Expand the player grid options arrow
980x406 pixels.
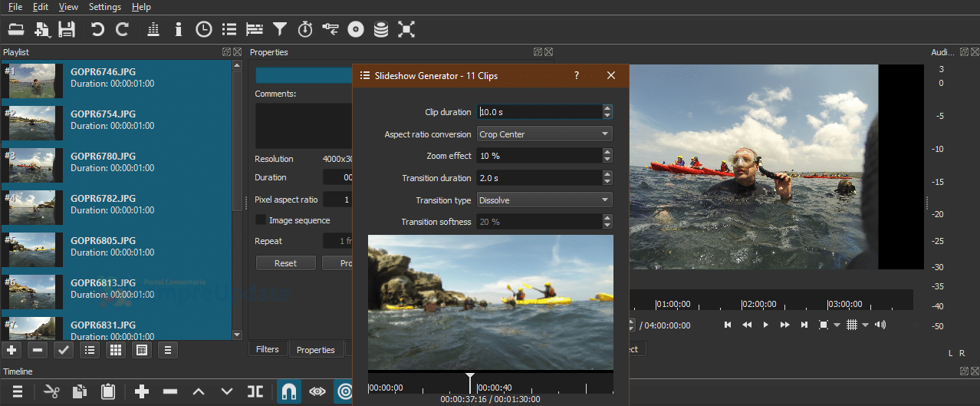pos(866,325)
